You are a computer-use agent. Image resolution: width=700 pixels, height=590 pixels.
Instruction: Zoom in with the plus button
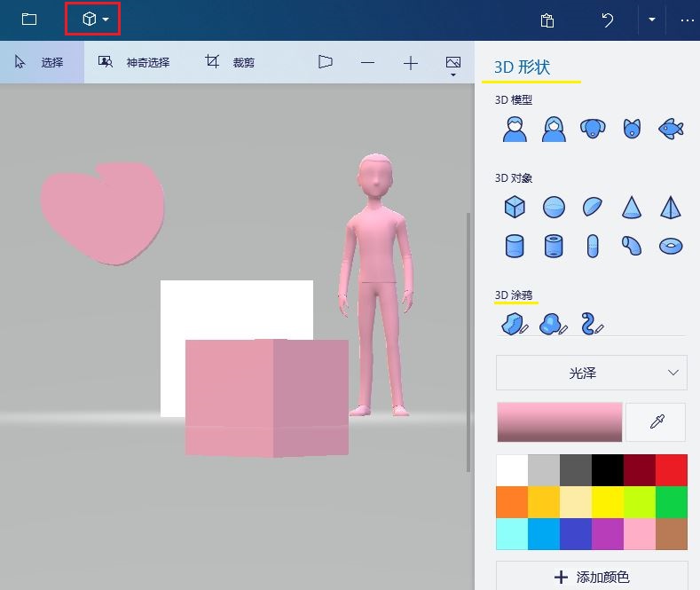click(x=410, y=63)
